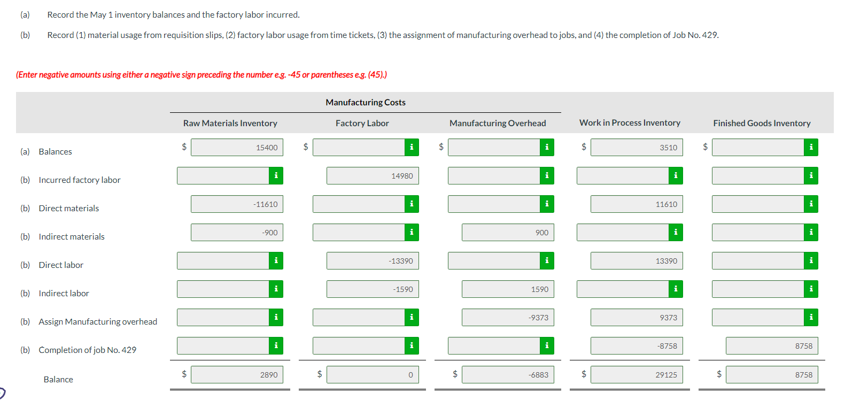
Task: Click info icon for Balances Factory Labor
Action: point(412,147)
